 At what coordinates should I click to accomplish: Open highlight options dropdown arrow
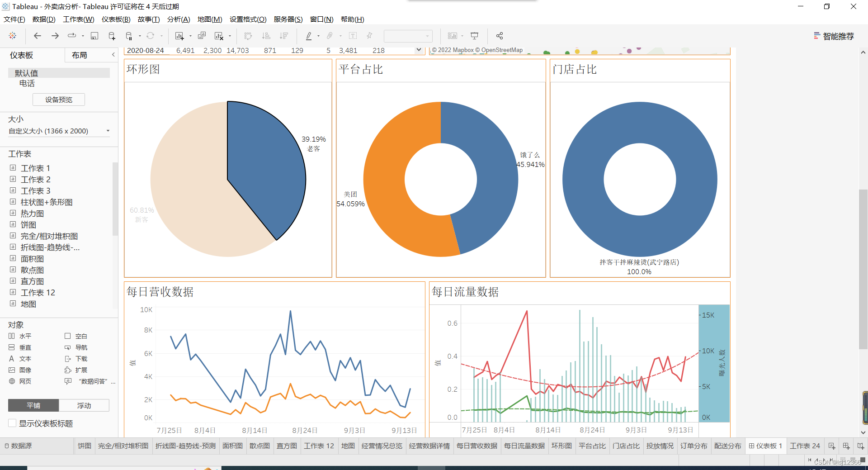pos(318,36)
